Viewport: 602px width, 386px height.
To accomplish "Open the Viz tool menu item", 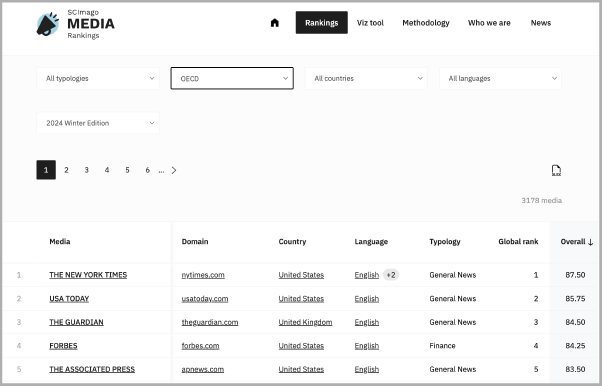I will pyautogui.click(x=370, y=23).
